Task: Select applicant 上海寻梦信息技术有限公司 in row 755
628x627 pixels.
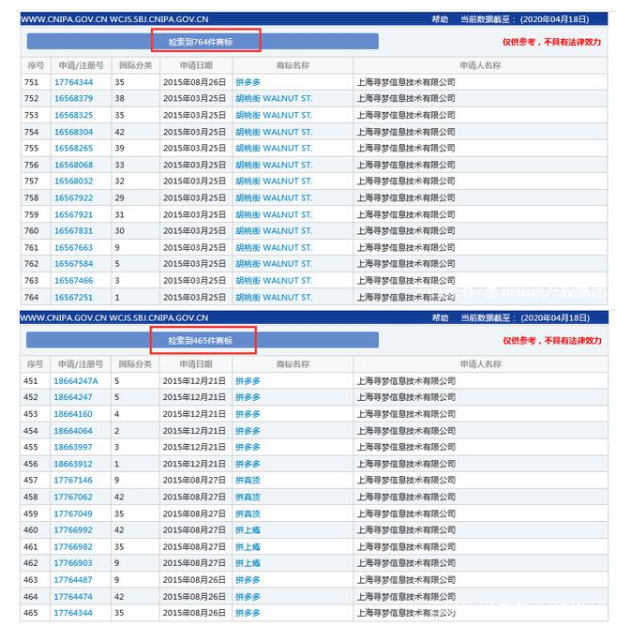Action: click(x=406, y=148)
